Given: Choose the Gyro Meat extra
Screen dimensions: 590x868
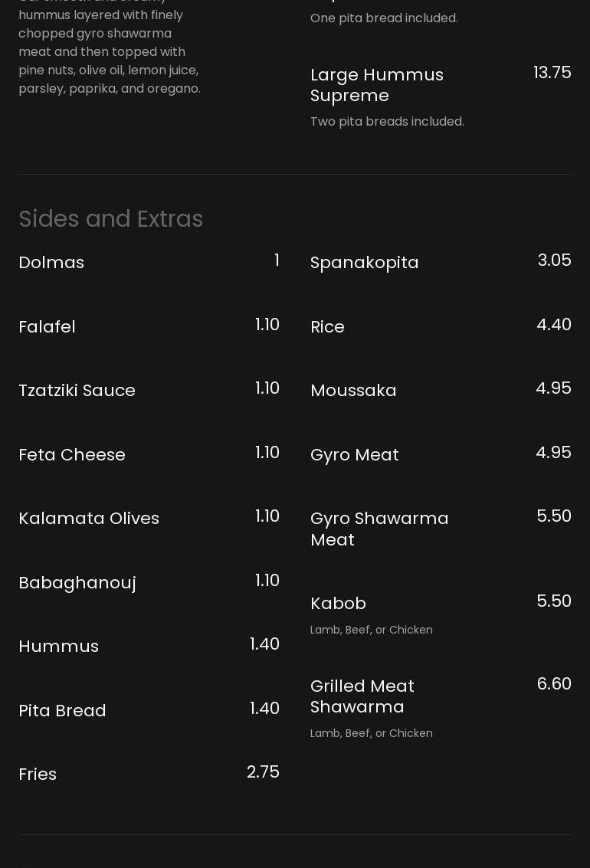Looking at the screenshot, I should coord(355,454).
